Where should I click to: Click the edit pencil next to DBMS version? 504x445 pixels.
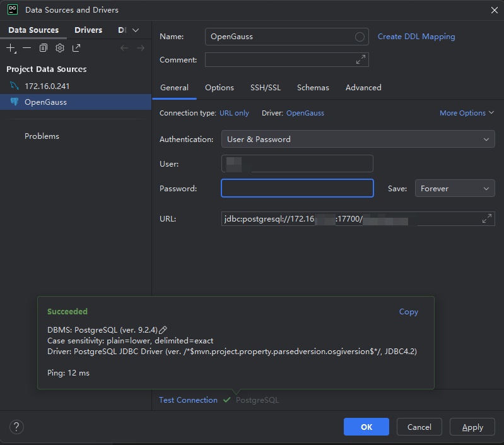[x=163, y=330]
